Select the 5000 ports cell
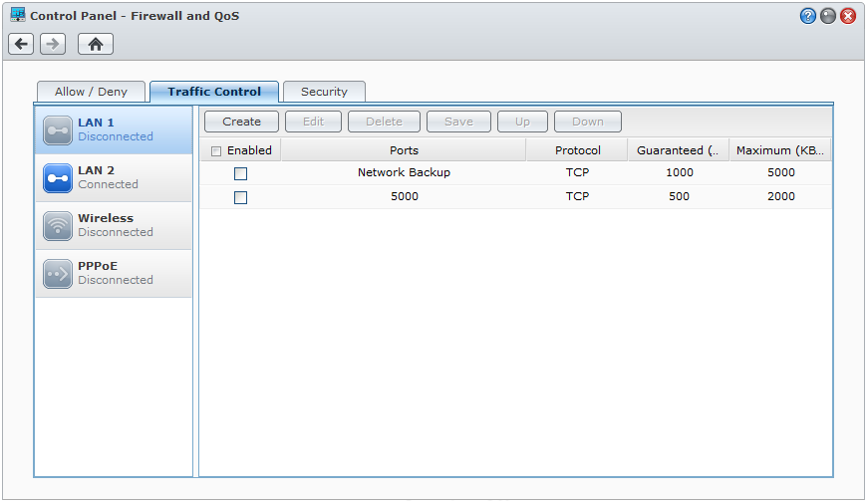Viewport: 868px width, 503px height. (x=405, y=196)
